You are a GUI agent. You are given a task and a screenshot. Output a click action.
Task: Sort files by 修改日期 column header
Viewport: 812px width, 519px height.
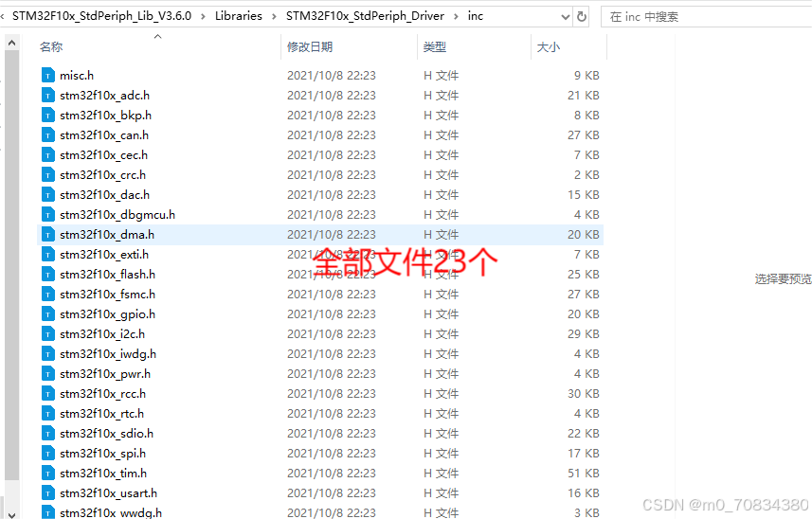pos(310,47)
